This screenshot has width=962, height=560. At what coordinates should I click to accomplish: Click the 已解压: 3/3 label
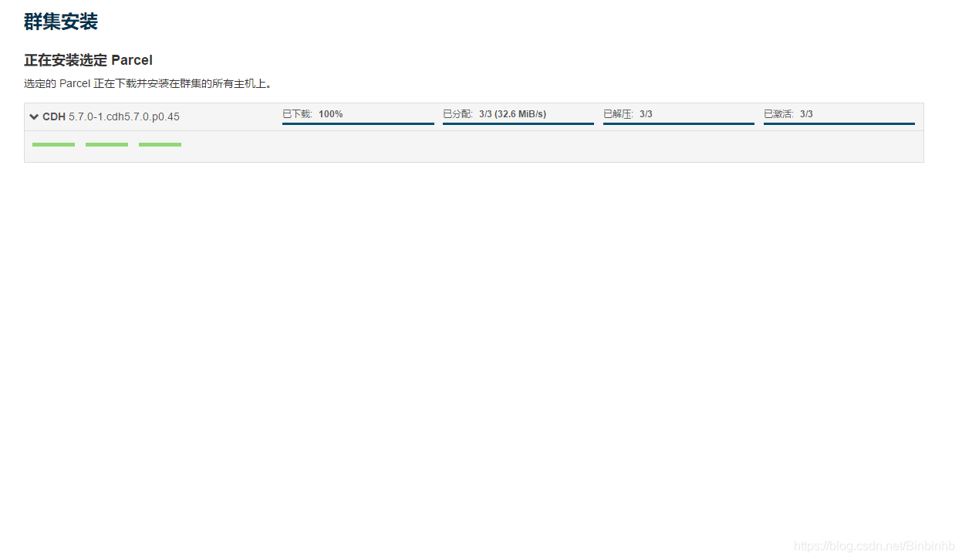point(628,114)
